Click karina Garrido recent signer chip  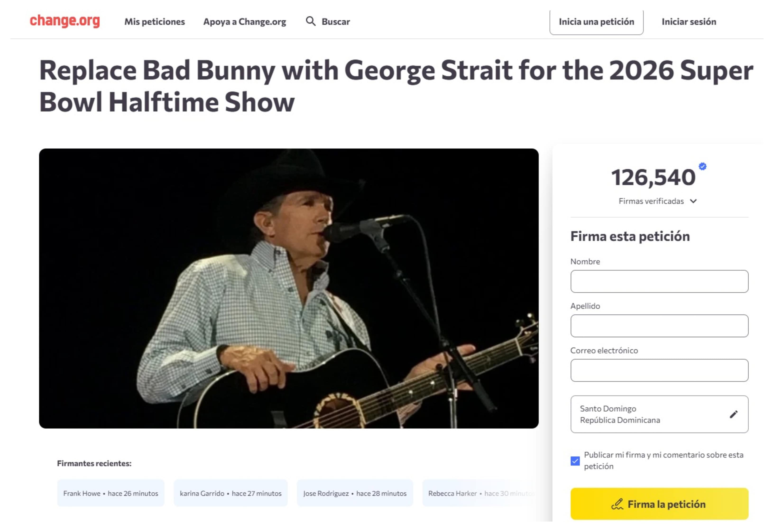coord(230,493)
